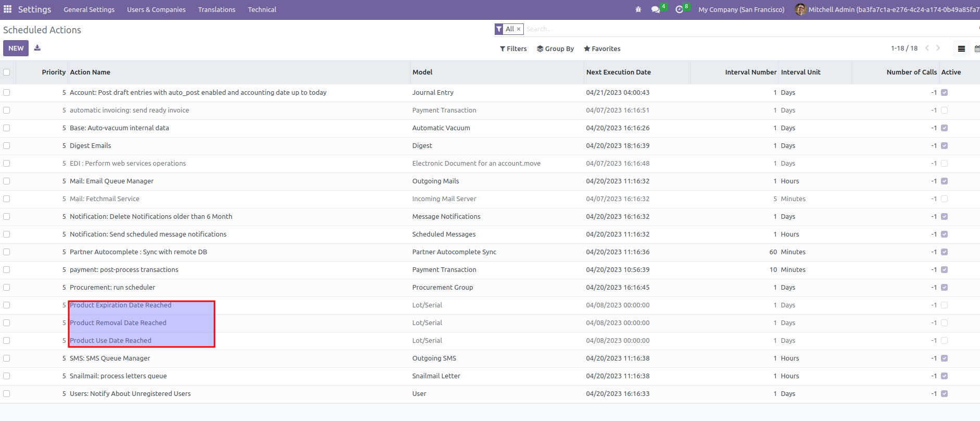Screen dimensions: 980x421
Task: Click the NEW button
Action: tap(16, 48)
